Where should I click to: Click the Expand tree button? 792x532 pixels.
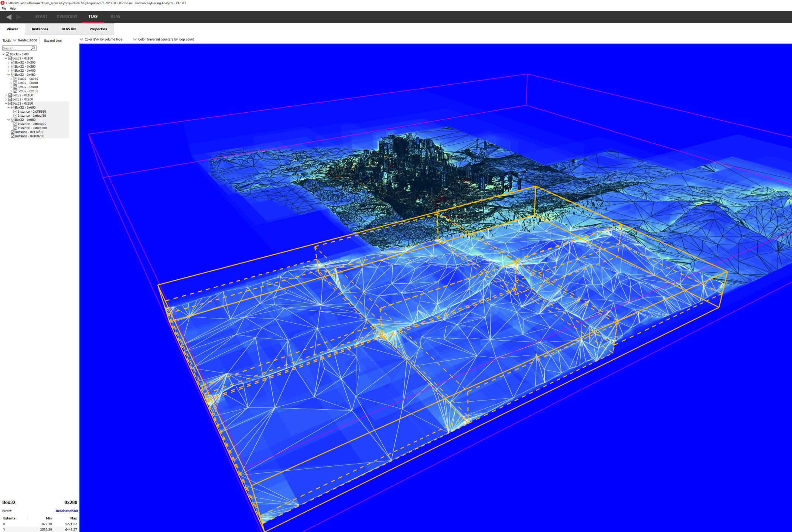(x=53, y=41)
